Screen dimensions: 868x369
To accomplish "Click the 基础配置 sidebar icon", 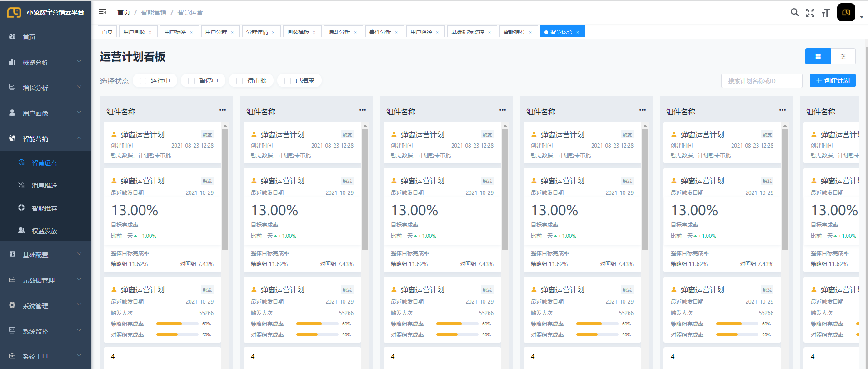I will [12, 254].
